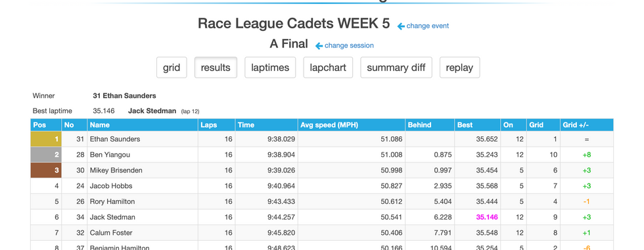This screenshot has width=644, height=250.
Task: Open the laptimes view
Action: click(x=270, y=67)
